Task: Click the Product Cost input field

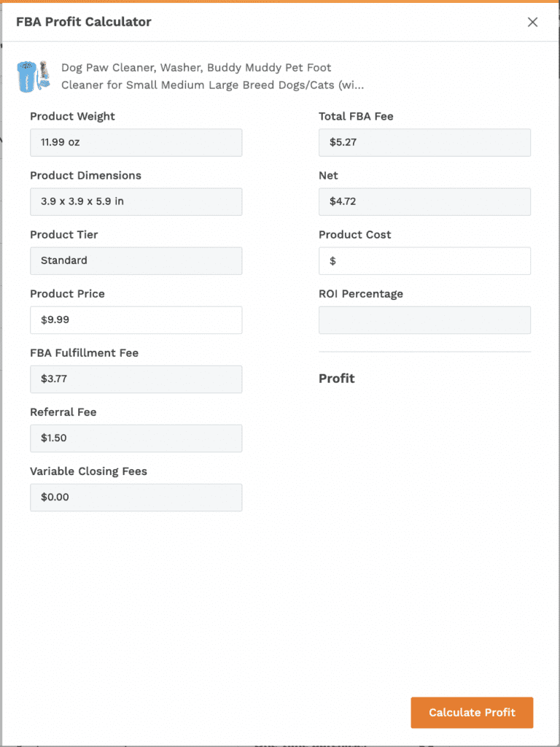Action: coord(424,261)
